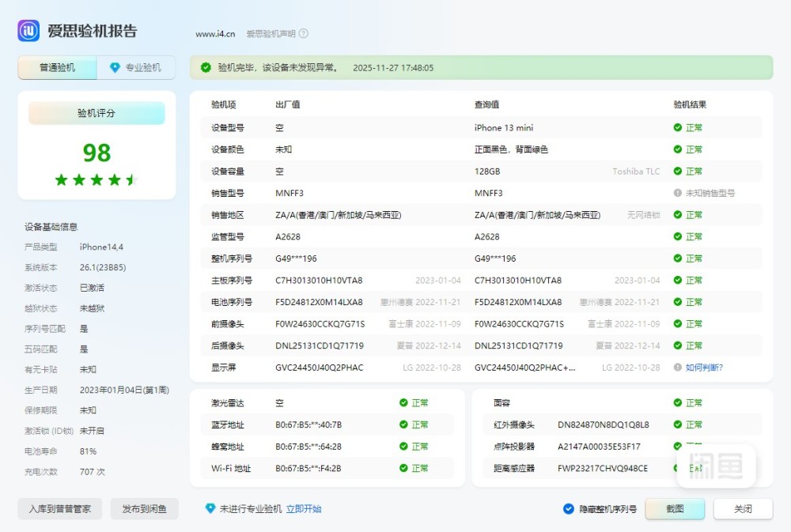Toggle the 隐藏整机序列号 checkbox
Image resolution: width=791 pixels, height=532 pixels.
click(x=569, y=509)
